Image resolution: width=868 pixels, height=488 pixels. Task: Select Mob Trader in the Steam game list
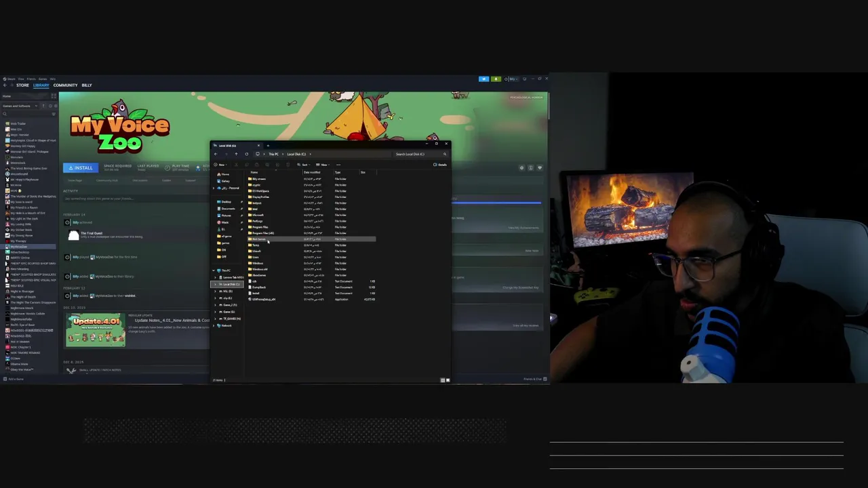[x=18, y=123]
